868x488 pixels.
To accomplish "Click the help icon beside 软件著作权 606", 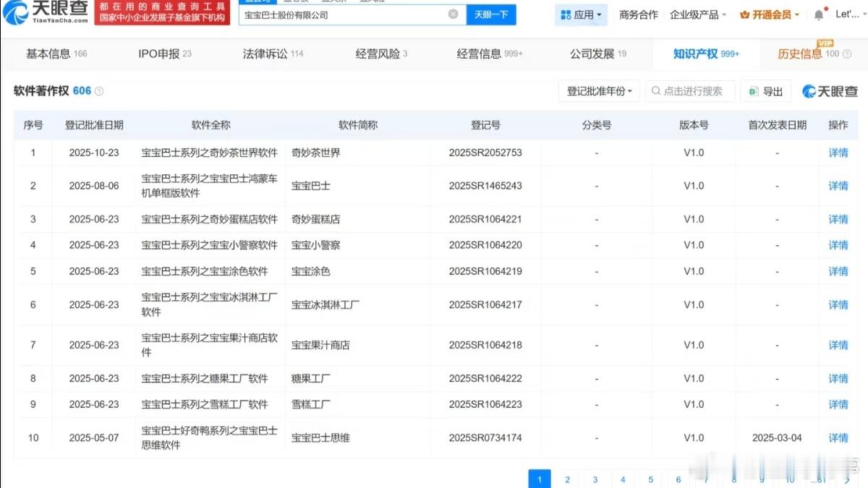I will point(99,91).
